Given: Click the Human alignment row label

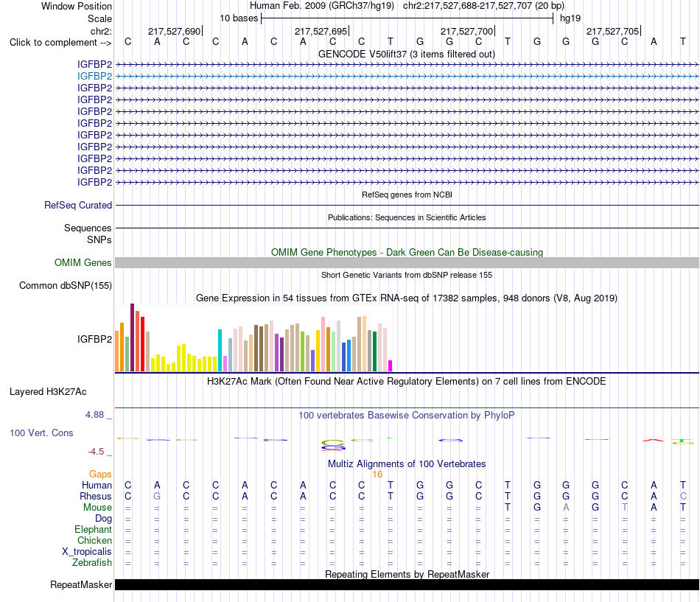Looking at the screenshot, I should [x=97, y=485].
